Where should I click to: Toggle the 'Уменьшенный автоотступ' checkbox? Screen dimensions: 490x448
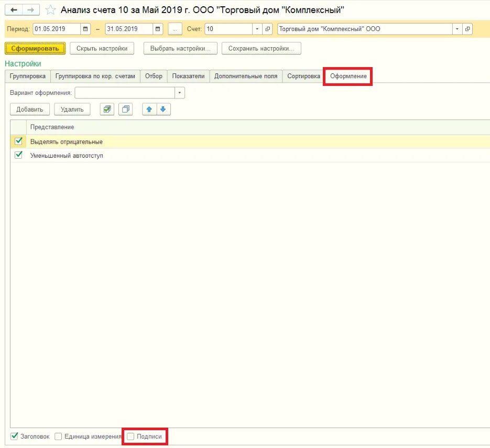click(18, 155)
